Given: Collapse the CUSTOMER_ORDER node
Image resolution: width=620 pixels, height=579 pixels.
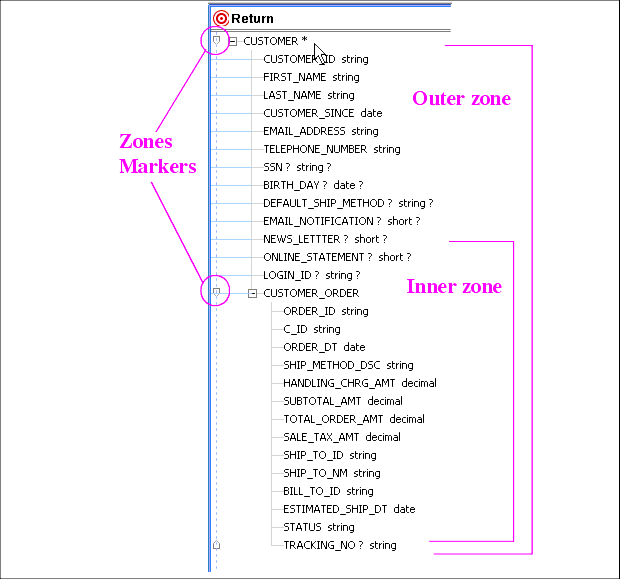Looking at the screenshot, I should pos(252,293).
